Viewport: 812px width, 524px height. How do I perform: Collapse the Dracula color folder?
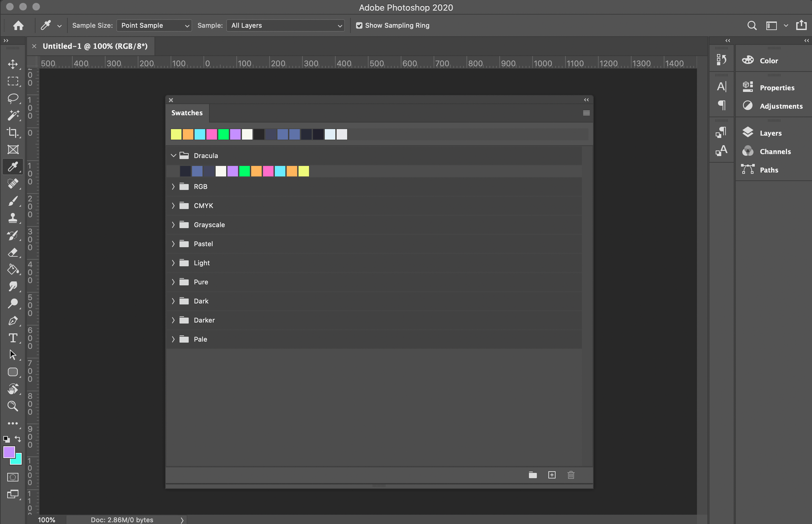173,155
